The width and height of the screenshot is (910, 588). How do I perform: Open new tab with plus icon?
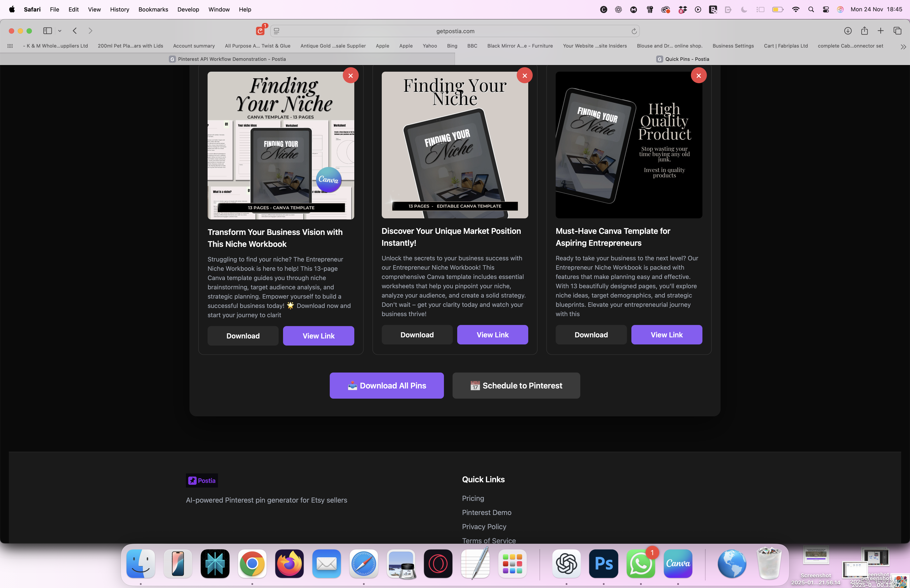point(881,31)
